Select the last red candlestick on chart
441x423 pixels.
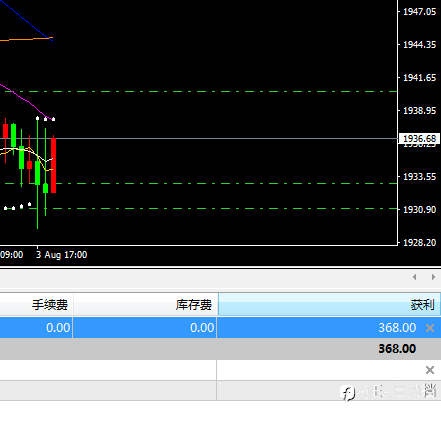pos(53,165)
